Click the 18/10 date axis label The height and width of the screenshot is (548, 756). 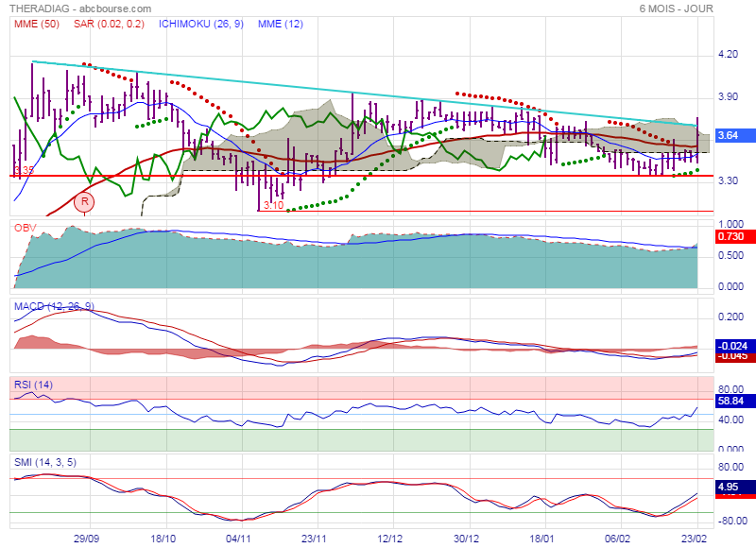pyautogui.click(x=163, y=539)
